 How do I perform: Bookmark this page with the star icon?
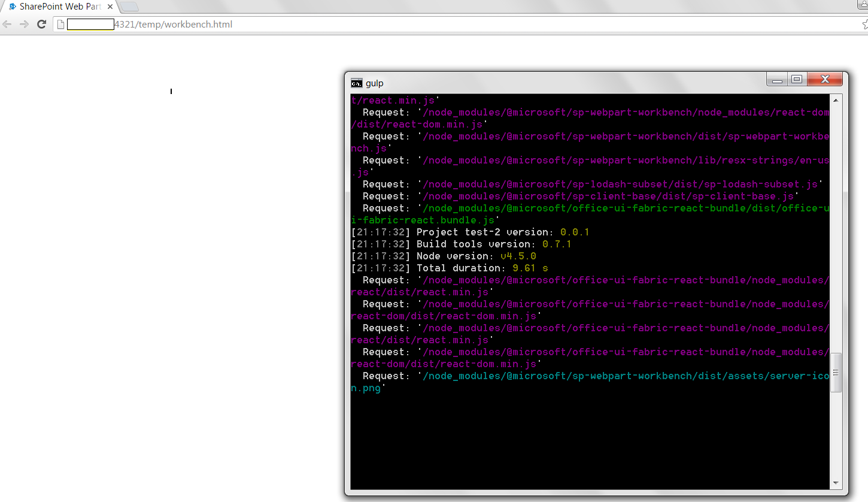864,25
